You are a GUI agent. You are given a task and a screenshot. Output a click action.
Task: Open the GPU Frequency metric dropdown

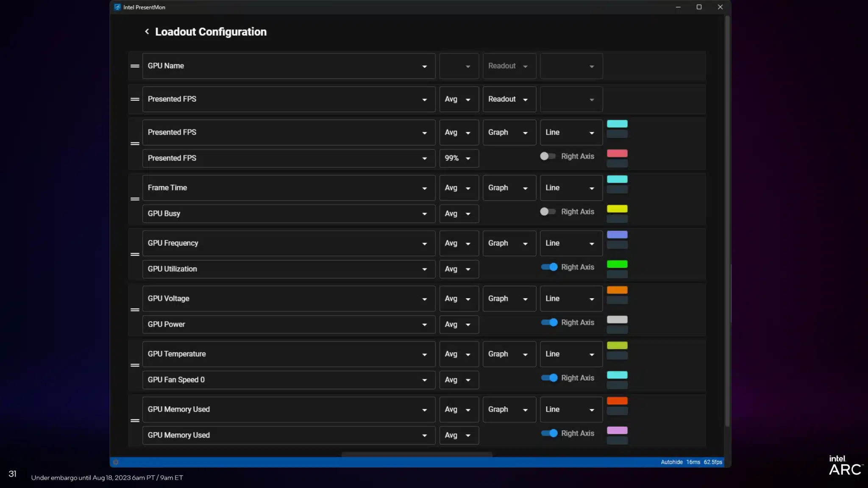[x=289, y=243]
